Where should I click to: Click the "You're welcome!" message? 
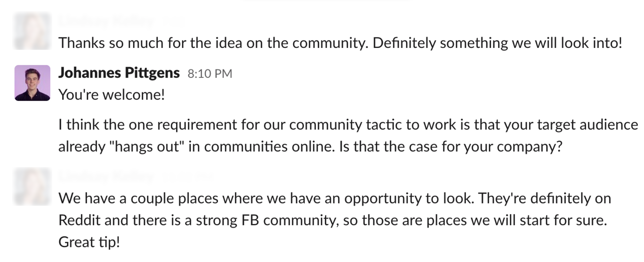tap(112, 95)
